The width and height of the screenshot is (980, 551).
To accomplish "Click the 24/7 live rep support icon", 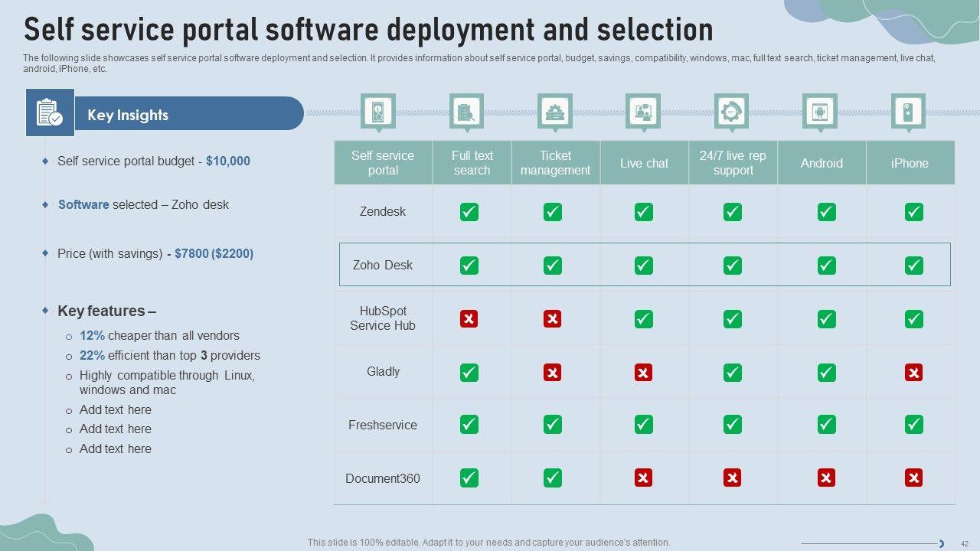I will (731, 112).
